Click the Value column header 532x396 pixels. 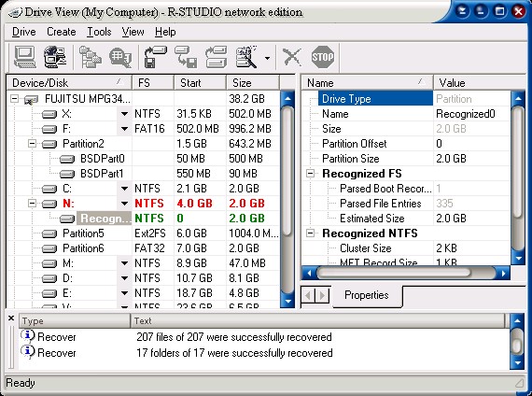479,83
